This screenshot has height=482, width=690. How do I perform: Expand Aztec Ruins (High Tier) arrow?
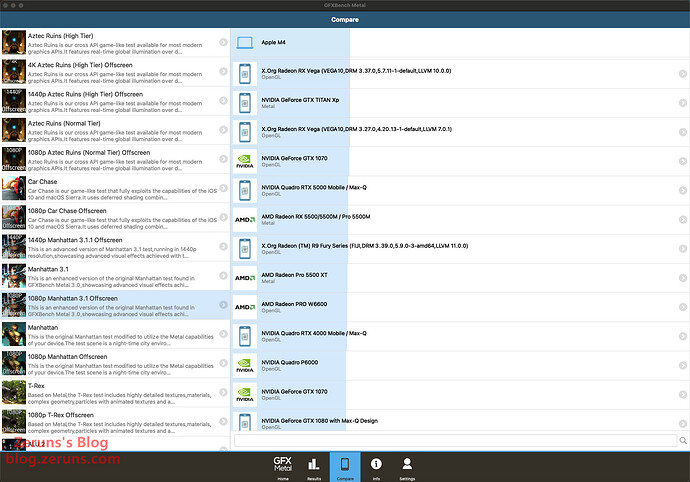coord(223,42)
